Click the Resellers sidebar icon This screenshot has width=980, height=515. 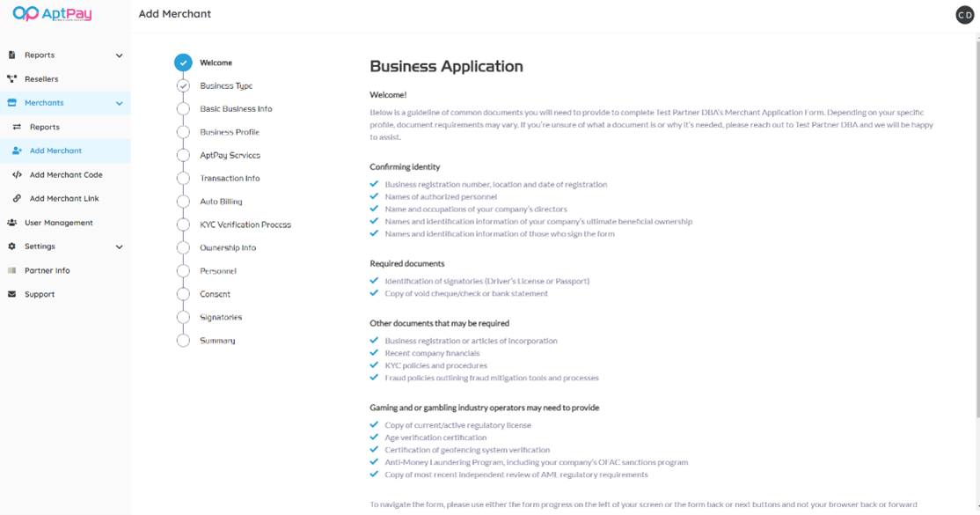click(x=12, y=79)
